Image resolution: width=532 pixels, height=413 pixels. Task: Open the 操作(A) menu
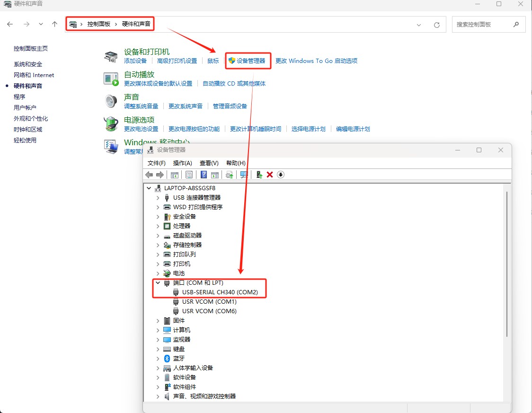[183, 163]
